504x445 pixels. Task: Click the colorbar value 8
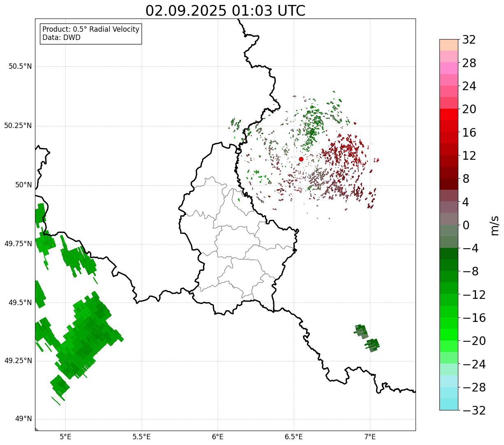tap(466, 179)
